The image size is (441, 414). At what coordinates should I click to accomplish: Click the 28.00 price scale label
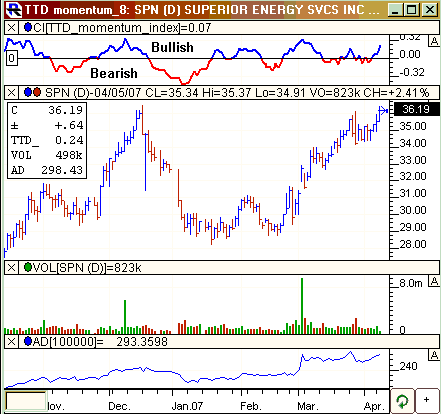[413, 244]
